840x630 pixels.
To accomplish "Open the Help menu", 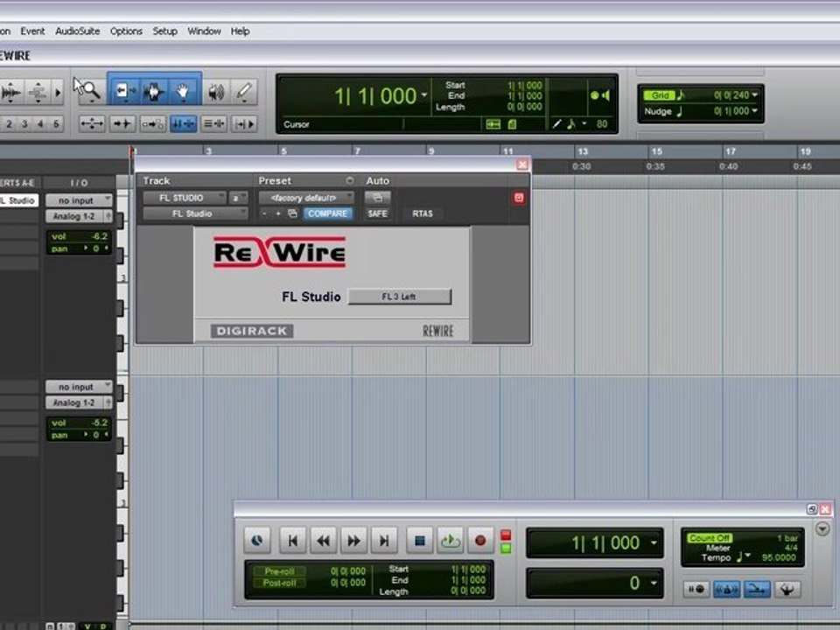I will pyautogui.click(x=240, y=31).
